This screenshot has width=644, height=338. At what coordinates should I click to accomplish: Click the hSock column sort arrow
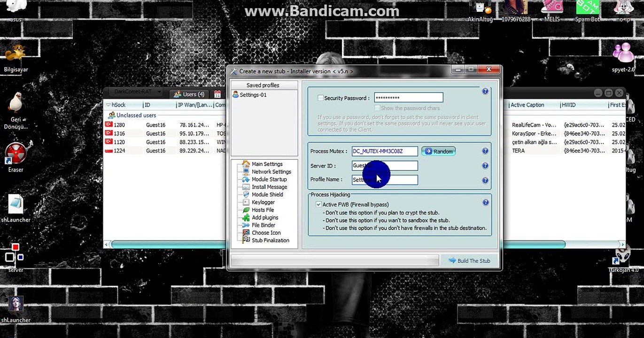click(109, 105)
